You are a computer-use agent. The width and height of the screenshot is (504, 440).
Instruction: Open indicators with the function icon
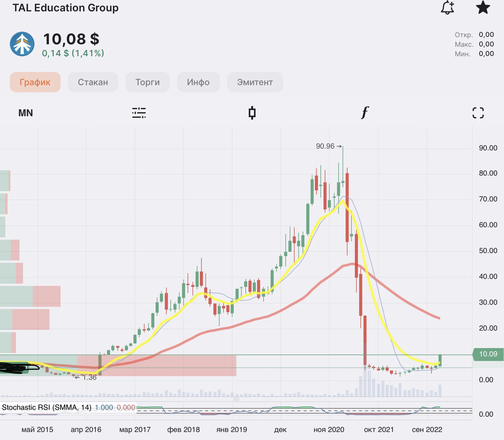point(365,113)
